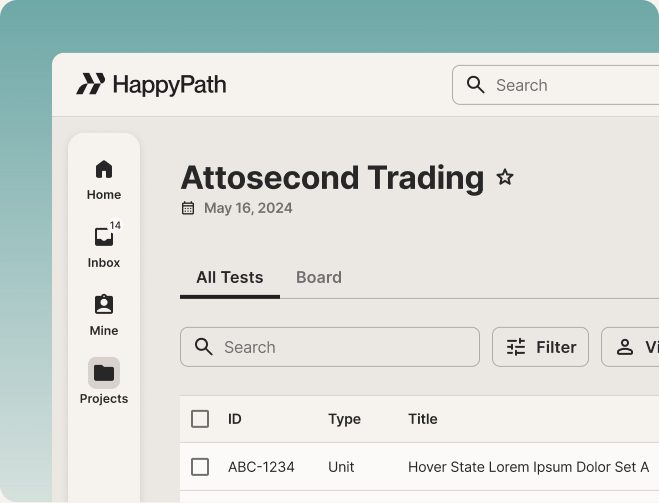
Task: Switch to the All Tests tab
Action: (x=230, y=278)
